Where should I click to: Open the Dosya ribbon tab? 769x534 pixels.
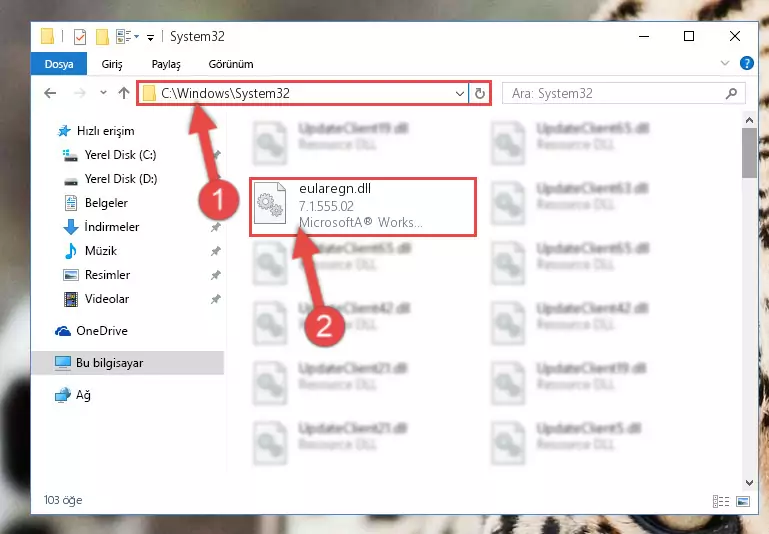click(59, 64)
